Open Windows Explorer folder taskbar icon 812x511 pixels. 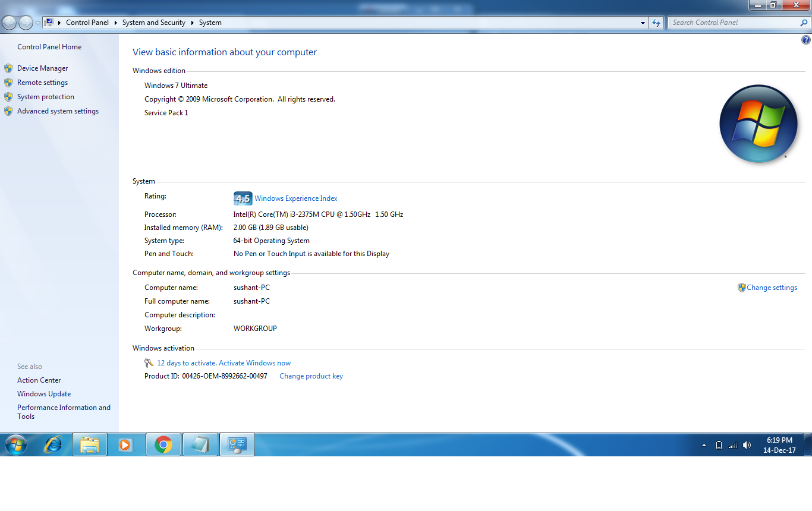(x=90, y=444)
